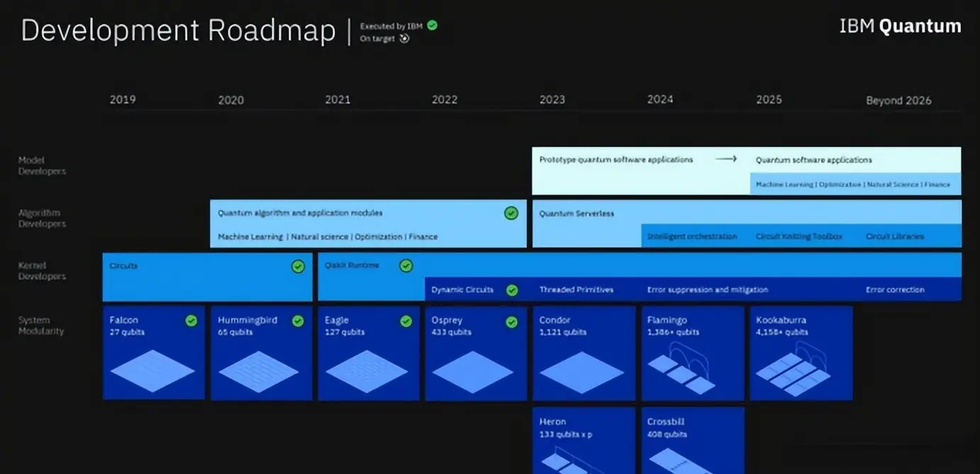
Task: Click the Qiskit Runtime label
Action: click(352, 265)
